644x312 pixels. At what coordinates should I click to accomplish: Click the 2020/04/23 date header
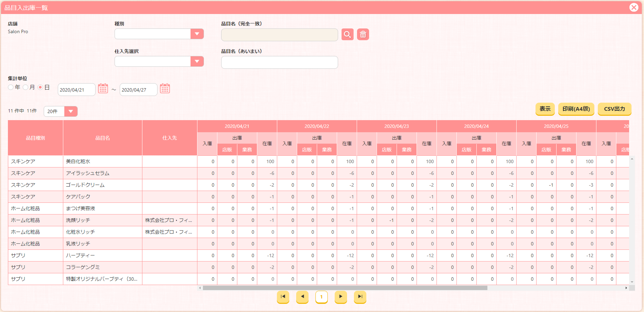coord(397,126)
